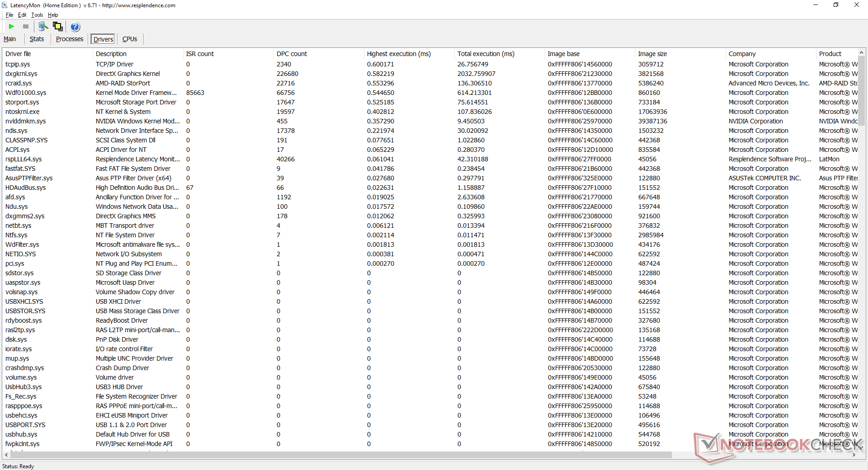The image size is (868, 470).
Task: Open help with the blue question mark icon
Action: [75, 27]
